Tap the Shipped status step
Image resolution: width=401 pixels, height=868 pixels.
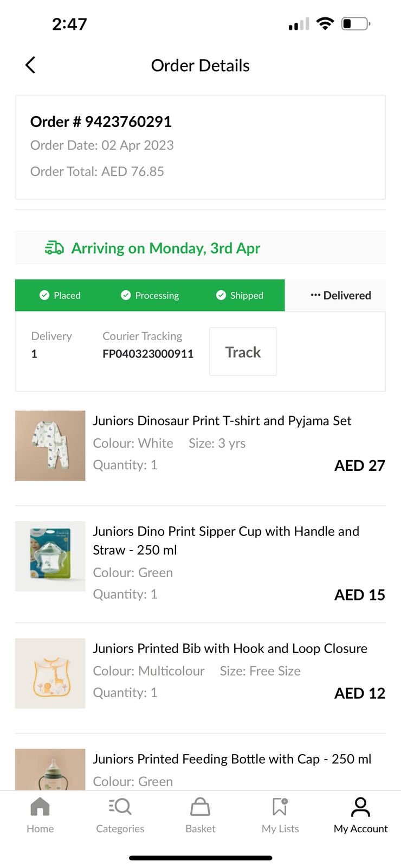(x=240, y=295)
